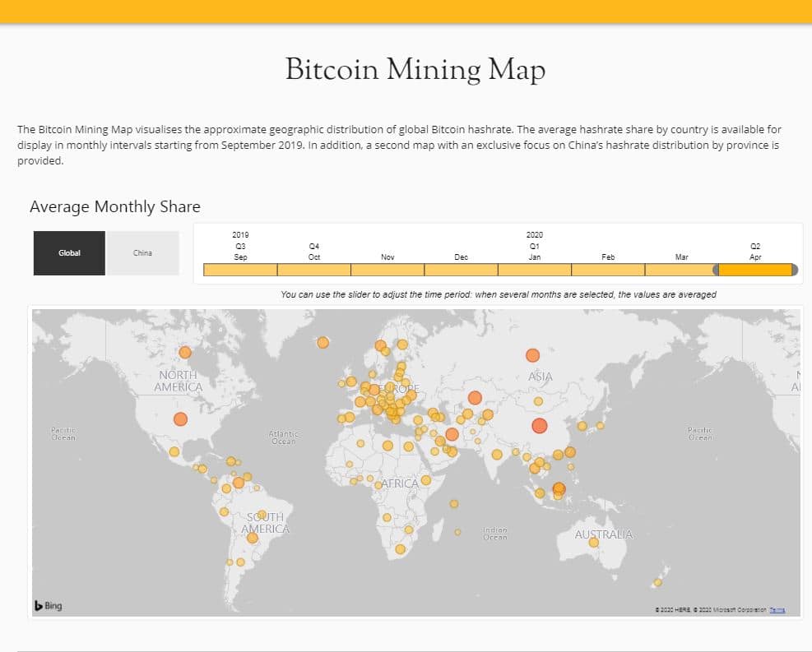Viewport: 812px width, 652px height.
Task: Click the Feb month segment
Action: [608, 270]
